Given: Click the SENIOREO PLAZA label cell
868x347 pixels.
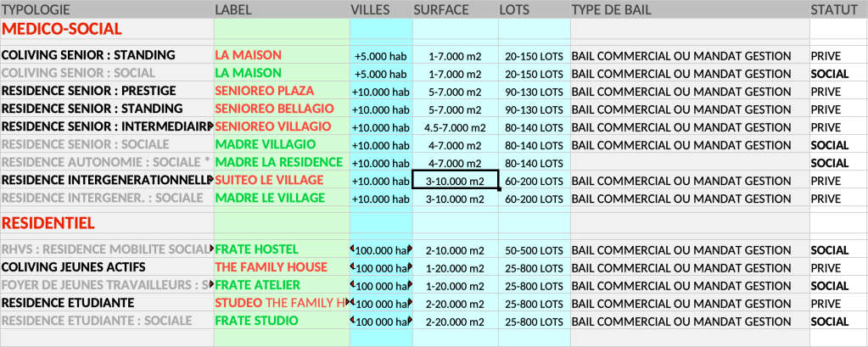Looking at the screenshot, I should (x=265, y=91).
